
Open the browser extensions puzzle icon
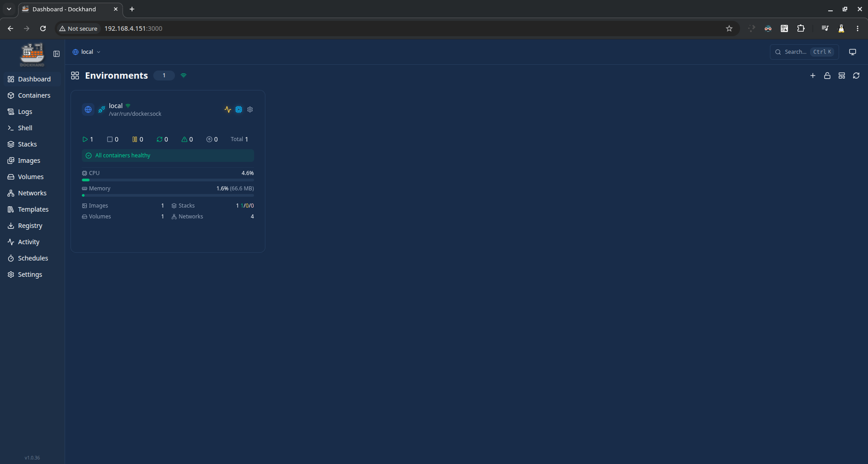point(801,28)
